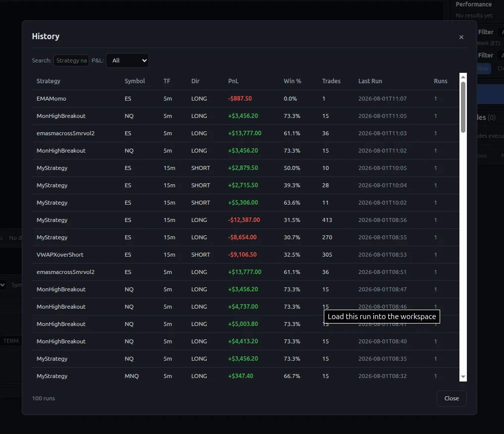Viewport: 504px width, 434px height.
Task: Close History dialog with X icon
Action: 461,37
